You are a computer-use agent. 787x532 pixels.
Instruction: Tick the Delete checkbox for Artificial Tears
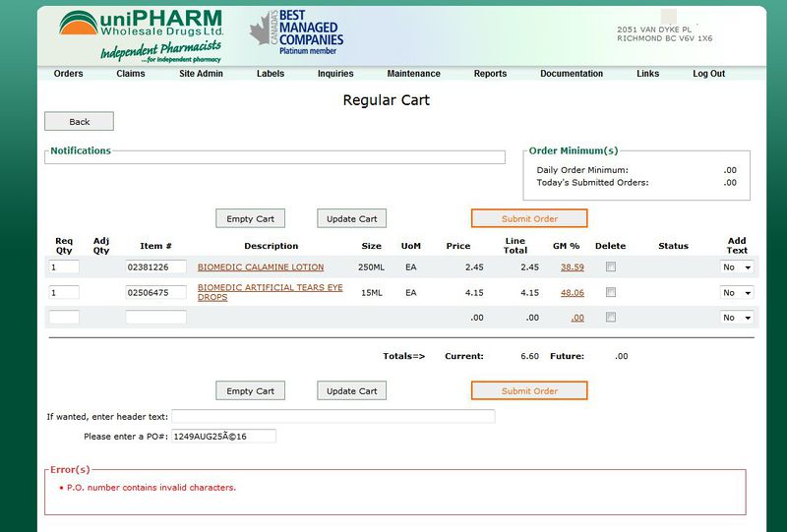[x=611, y=292]
